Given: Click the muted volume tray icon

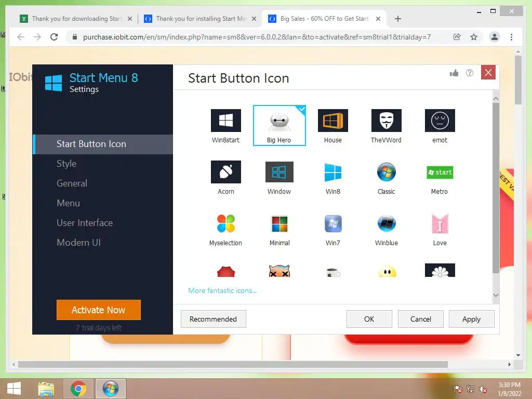Looking at the screenshot, I should click(483, 389).
